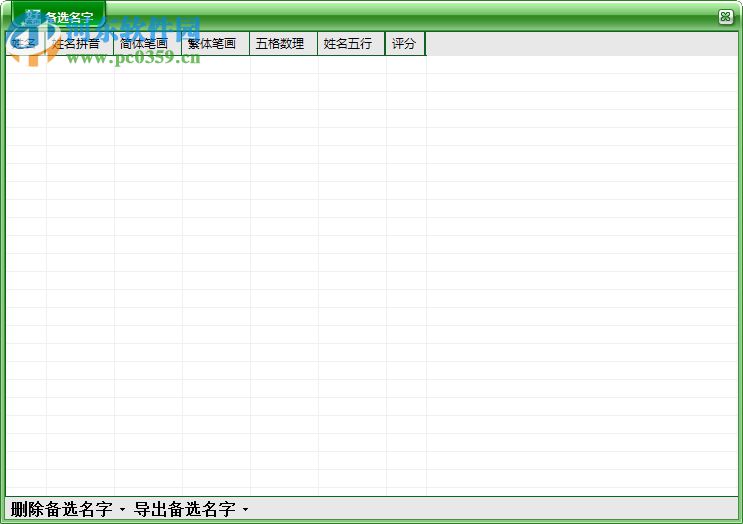
Task: Sort by 简体笔画 column header
Action: pos(148,44)
